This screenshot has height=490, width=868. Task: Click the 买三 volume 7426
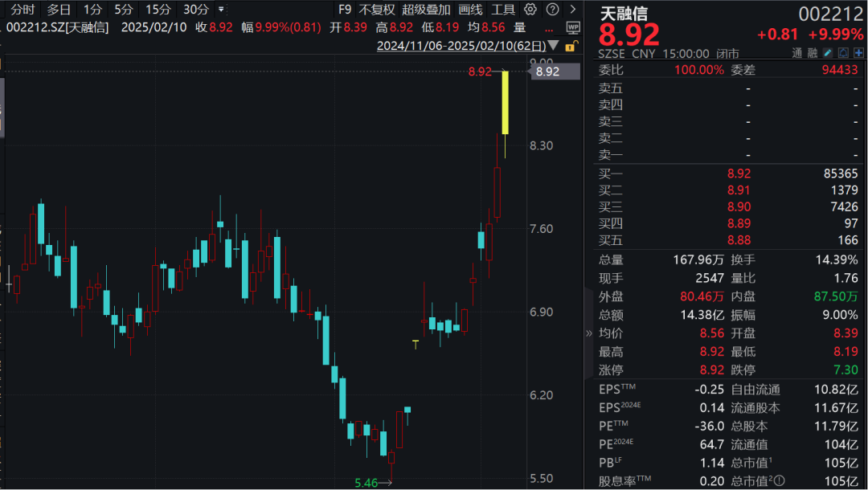(x=844, y=206)
